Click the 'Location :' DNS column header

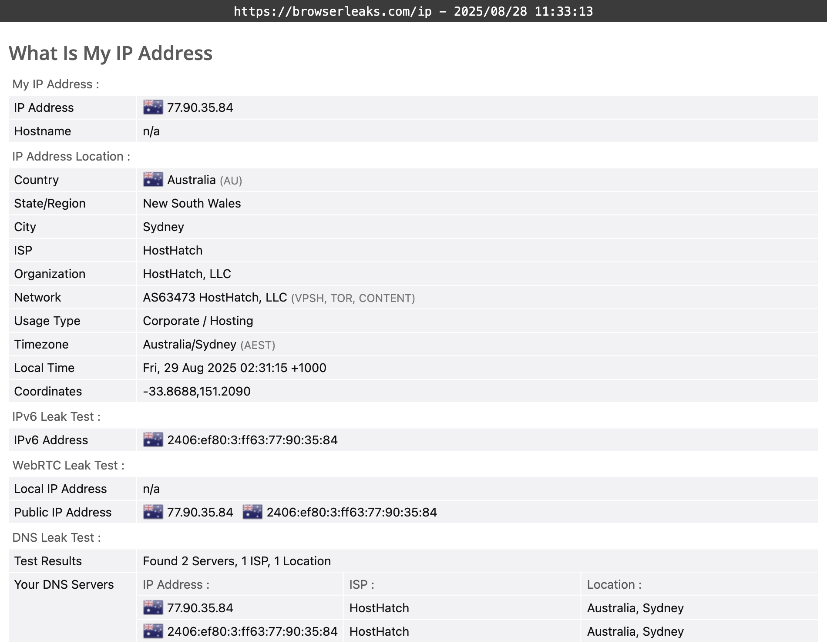[x=614, y=584]
